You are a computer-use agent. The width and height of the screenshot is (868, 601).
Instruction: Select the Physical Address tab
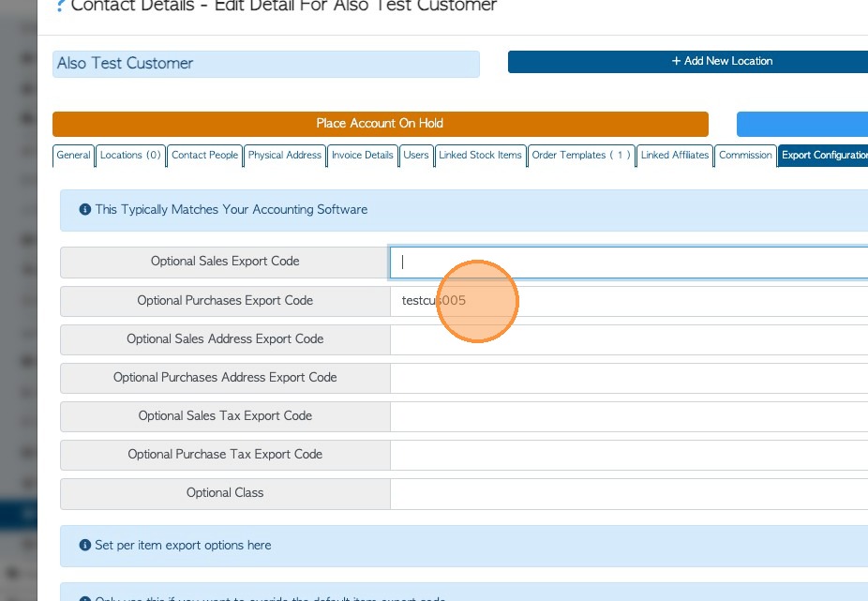click(x=285, y=155)
